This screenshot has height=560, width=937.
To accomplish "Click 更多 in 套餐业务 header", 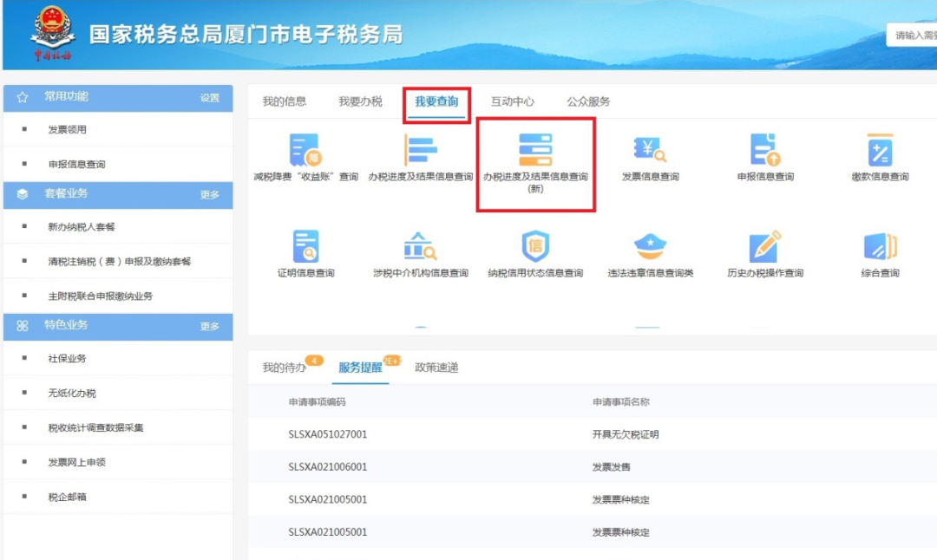I will pos(210,195).
